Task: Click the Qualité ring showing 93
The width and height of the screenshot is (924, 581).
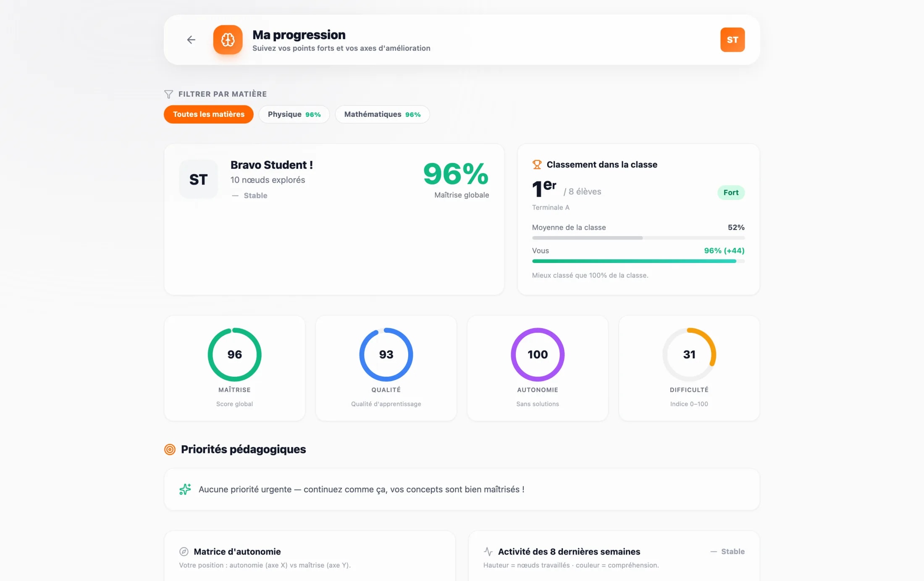Action: pos(386,355)
